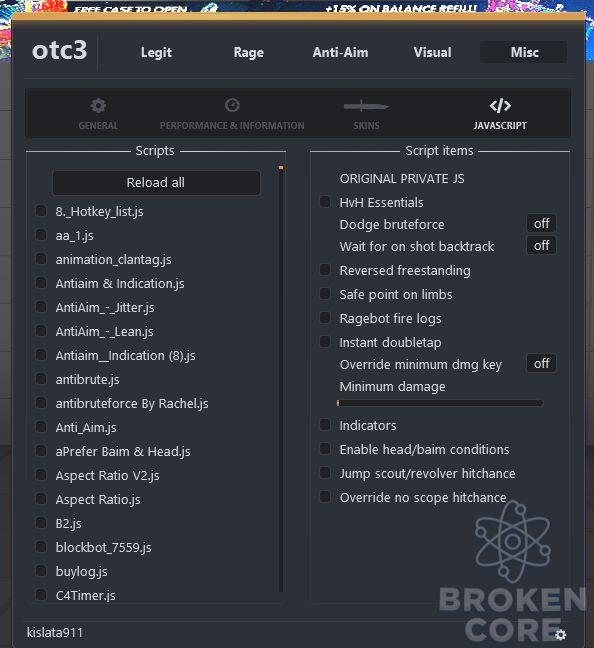The width and height of the screenshot is (594, 648).
Task: Enable the 8._Hotkey_list.js script checkbox
Action: tap(41, 210)
